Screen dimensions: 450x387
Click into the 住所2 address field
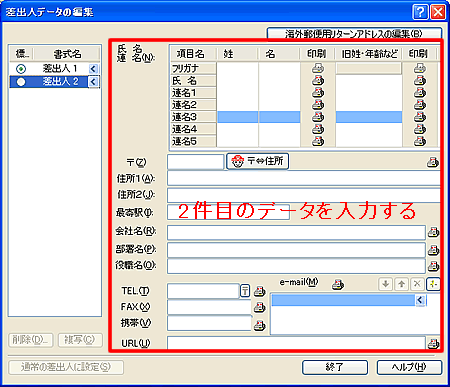point(304,195)
